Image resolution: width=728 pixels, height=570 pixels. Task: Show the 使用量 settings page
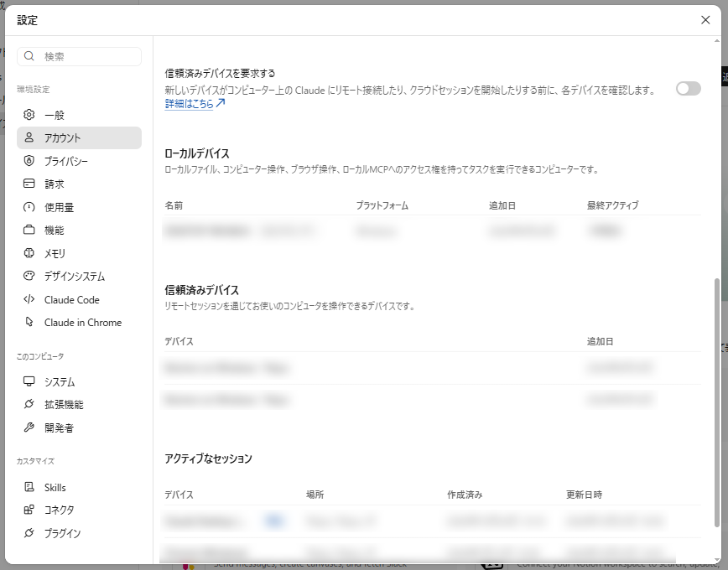tap(79, 207)
